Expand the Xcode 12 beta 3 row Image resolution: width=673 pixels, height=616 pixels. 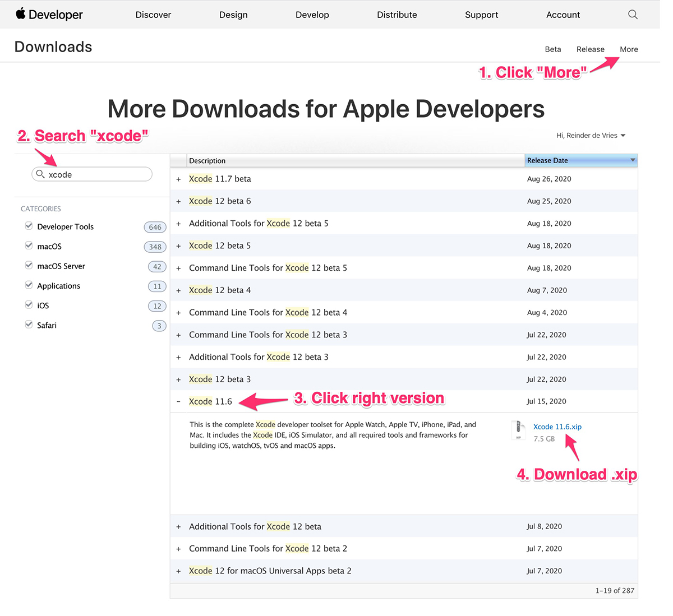(x=178, y=379)
